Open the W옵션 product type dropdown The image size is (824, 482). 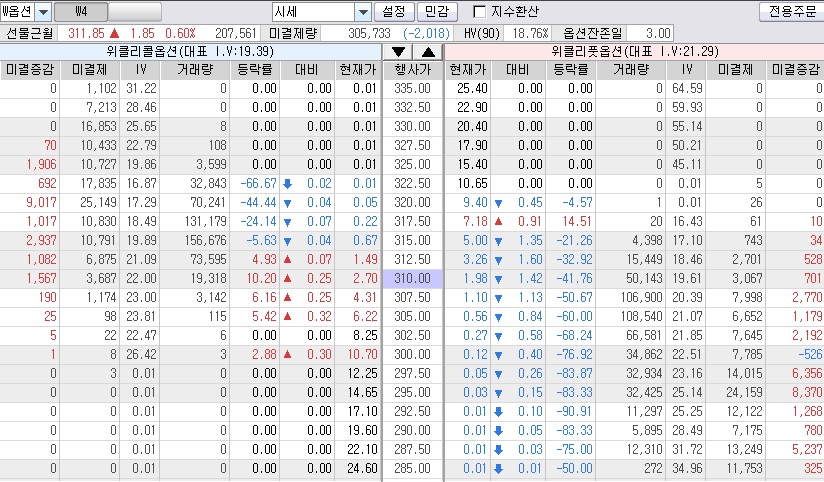pyautogui.click(x=44, y=12)
